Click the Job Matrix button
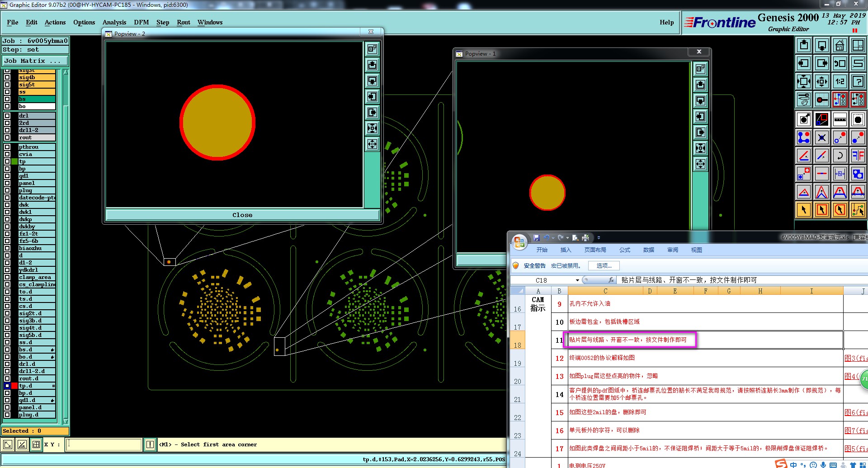The height and width of the screenshot is (468, 868). pos(35,61)
